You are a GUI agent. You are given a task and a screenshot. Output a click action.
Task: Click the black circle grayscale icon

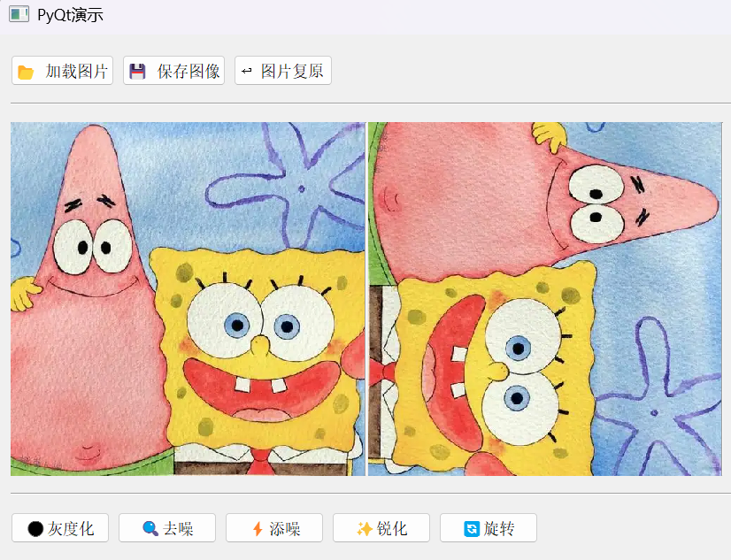click(x=35, y=529)
